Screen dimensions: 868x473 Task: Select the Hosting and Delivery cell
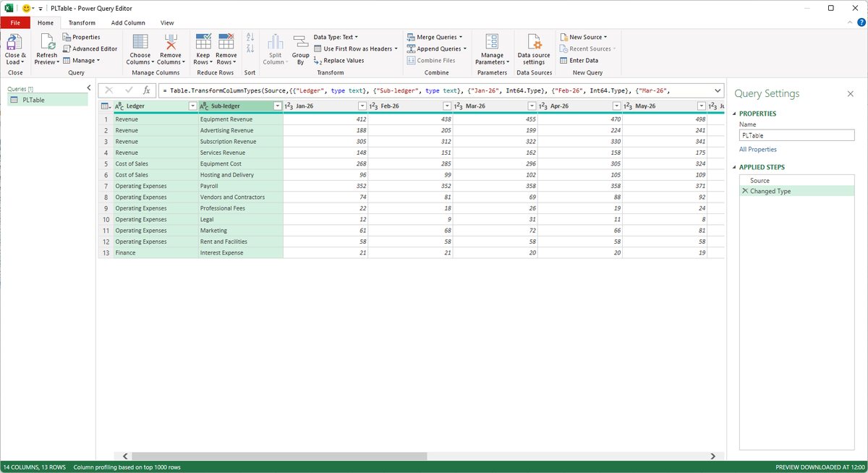(241, 175)
